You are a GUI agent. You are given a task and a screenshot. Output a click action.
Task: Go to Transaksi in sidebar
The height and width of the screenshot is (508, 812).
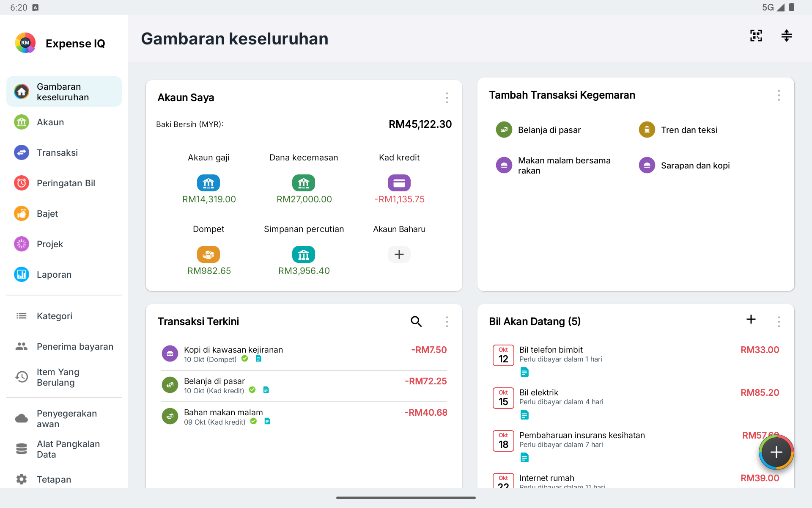(x=64, y=153)
